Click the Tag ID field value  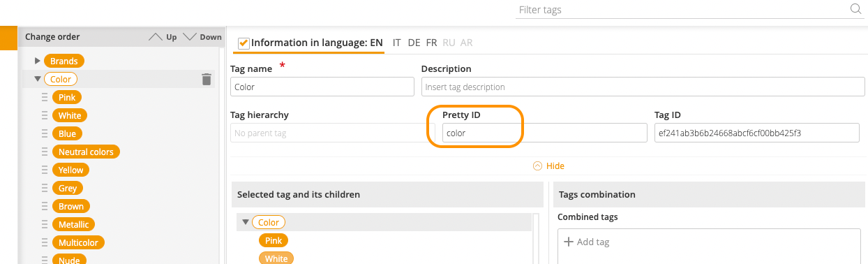pyautogui.click(x=756, y=133)
